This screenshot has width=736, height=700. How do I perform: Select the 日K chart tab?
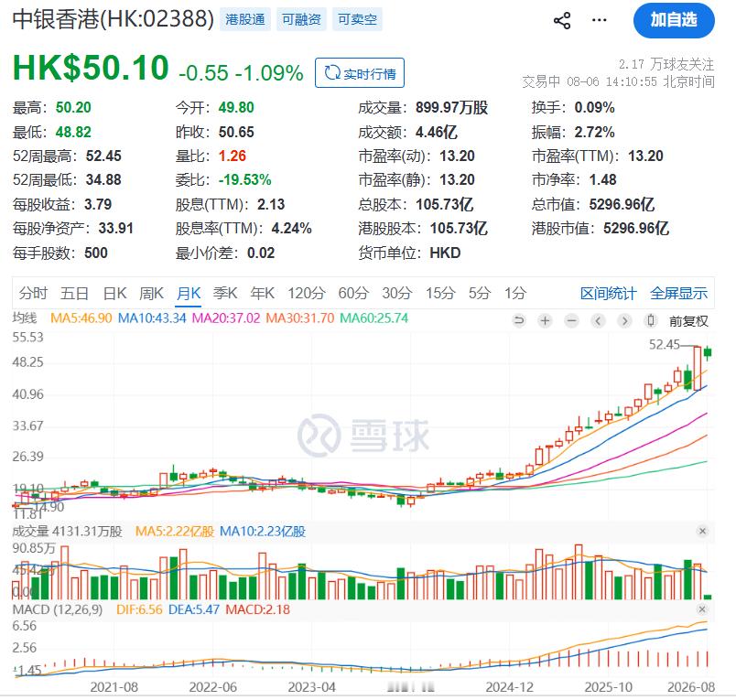coord(114,293)
